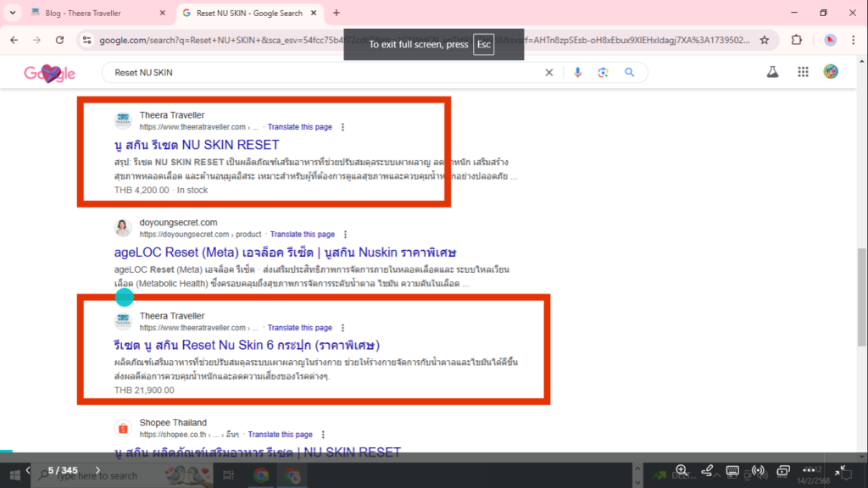
Task: Click the bookmark star icon in address bar
Action: click(762, 39)
